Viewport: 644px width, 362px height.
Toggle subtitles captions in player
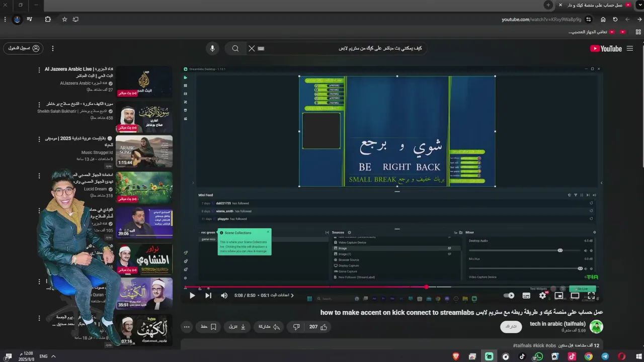pyautogui.click(x=526, y=296)
